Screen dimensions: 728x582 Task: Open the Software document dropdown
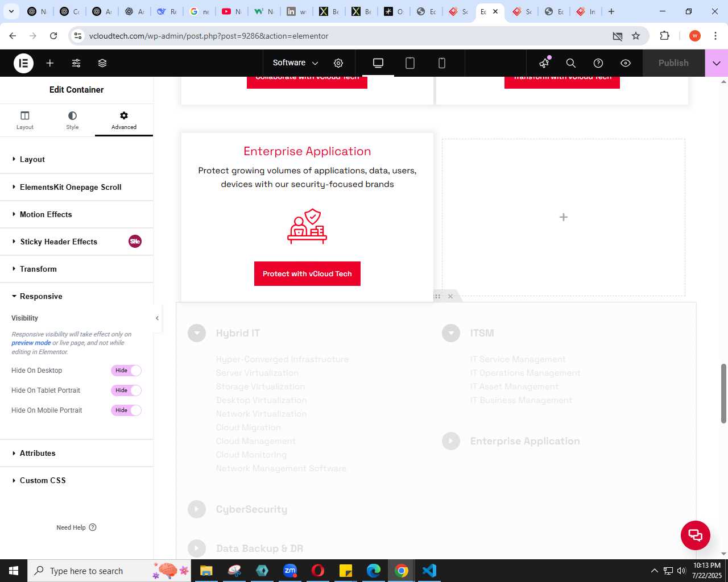(295, 63)
